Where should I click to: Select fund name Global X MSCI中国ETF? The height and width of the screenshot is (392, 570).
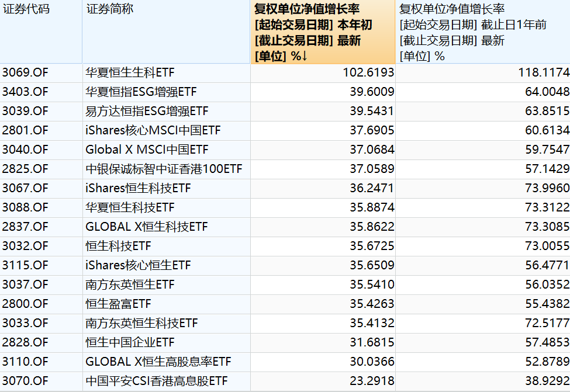pos(147,150)
